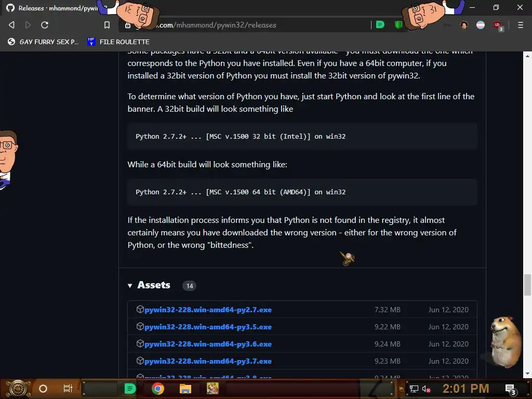Download pywin32-228.win-amd64-py3.5.exe
This screenshot has width=532, height=399.
coord(208,327)
